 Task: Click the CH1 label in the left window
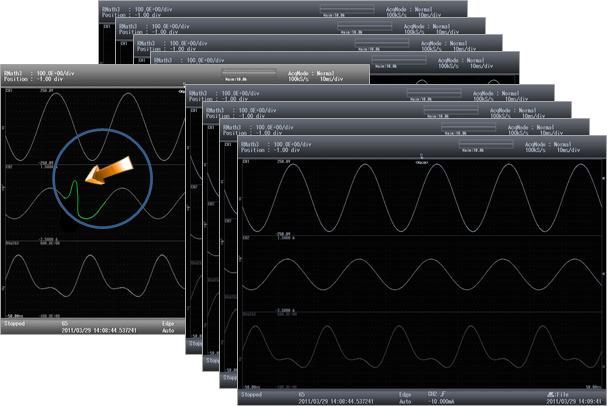(x=8, y=92)
